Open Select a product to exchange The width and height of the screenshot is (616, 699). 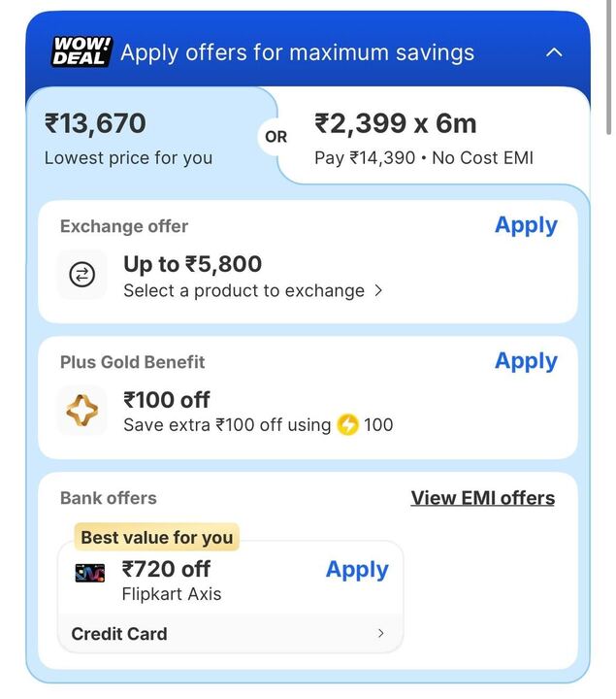(x=252, y=290)
